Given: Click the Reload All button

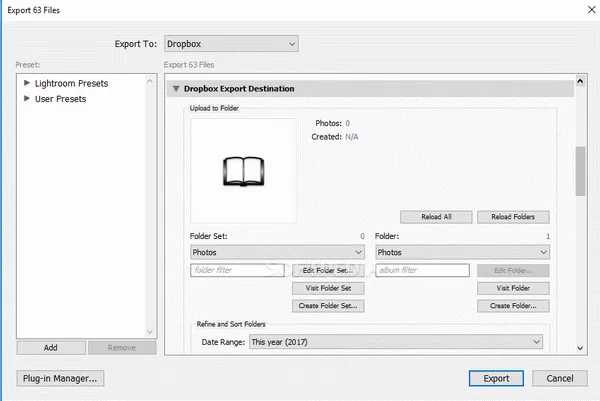Looking at the screenshot, I should [436, 217].
